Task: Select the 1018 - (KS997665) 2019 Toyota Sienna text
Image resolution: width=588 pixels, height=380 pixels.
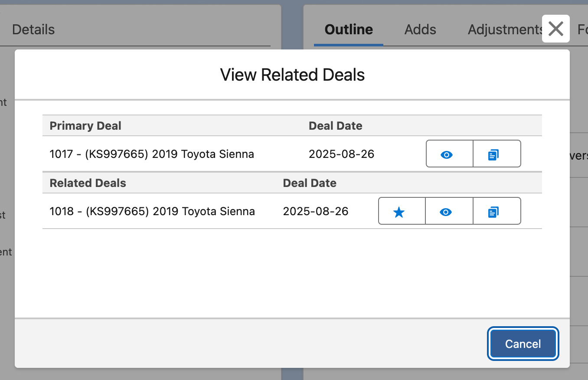Action: tap(152, 211)
